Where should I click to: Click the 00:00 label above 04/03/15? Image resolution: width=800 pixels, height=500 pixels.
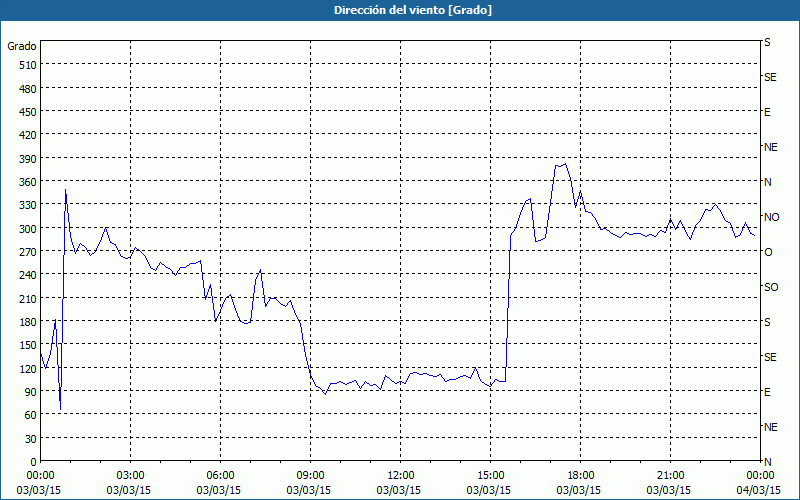pos(760,476)
